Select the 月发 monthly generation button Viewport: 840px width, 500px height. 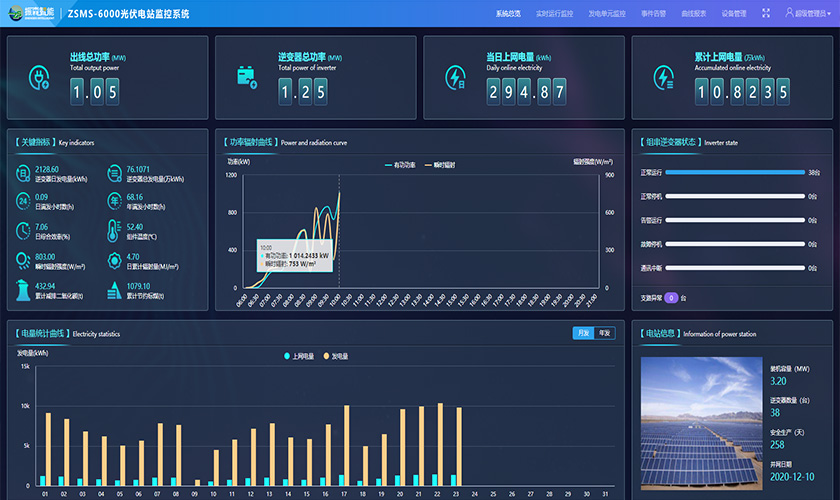[x=583, y=333]
